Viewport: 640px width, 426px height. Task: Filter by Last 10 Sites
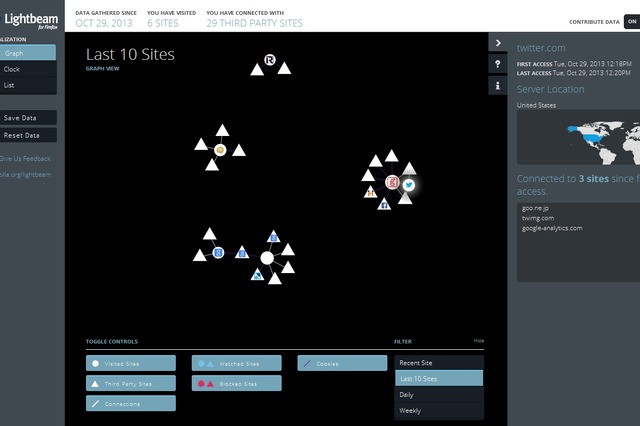click(439, 378)
